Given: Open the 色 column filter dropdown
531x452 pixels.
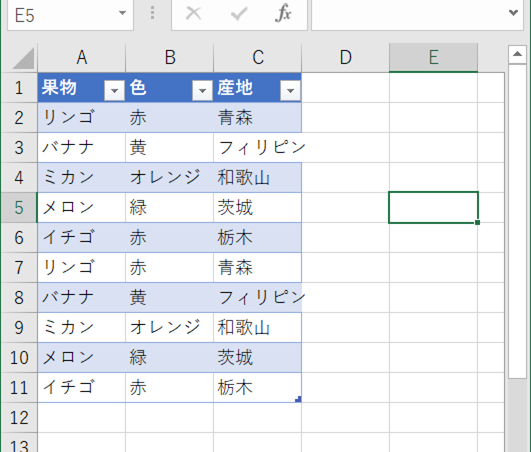Looking at the screenshot, I should tap(202, 90).
